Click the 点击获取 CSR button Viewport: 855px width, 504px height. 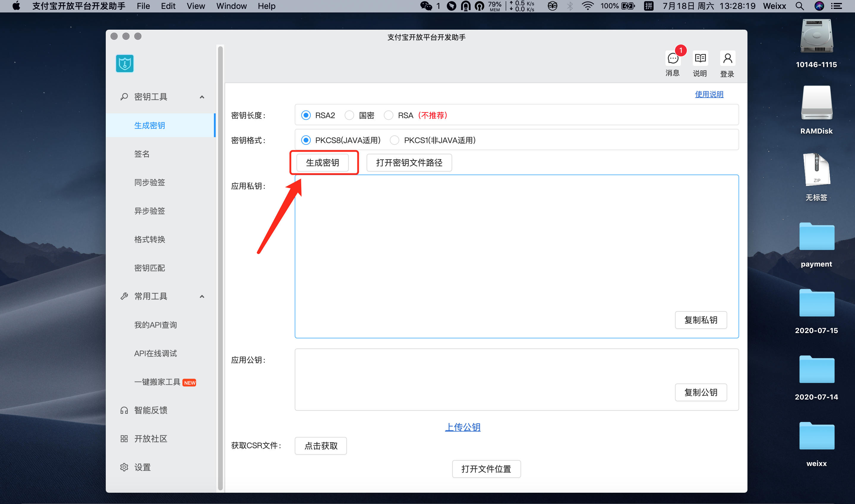click(321, 446)
